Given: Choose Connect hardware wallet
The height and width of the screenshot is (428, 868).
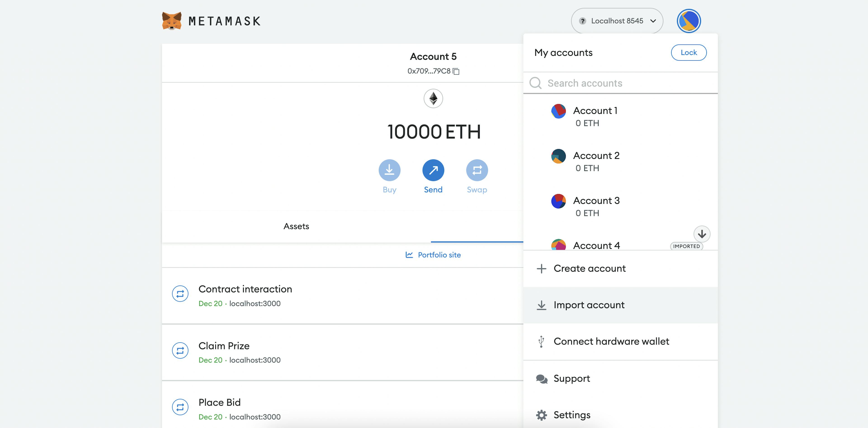Looking at the screenshot, I should click(620, 341).
